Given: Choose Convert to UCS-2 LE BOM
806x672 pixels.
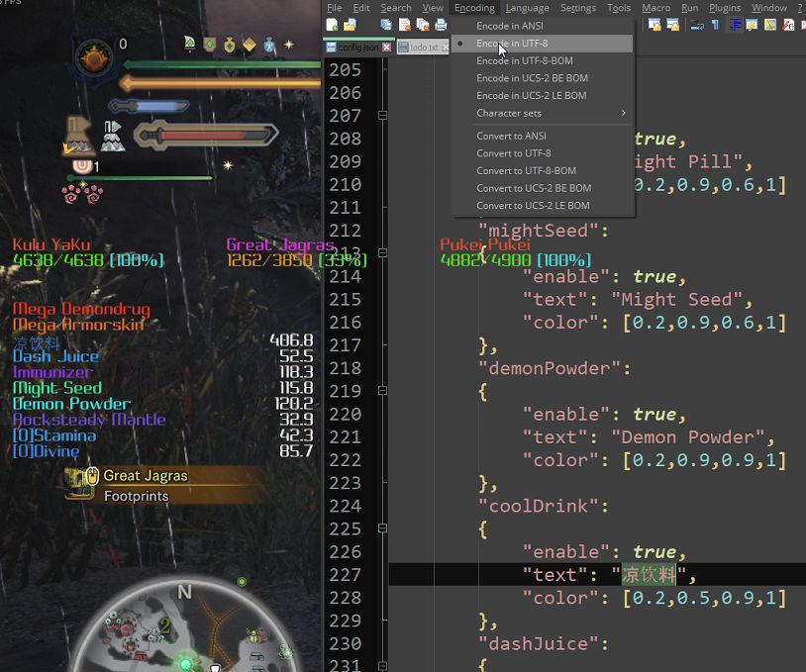Looking at the screenshot, I should (x=543, y=206).
